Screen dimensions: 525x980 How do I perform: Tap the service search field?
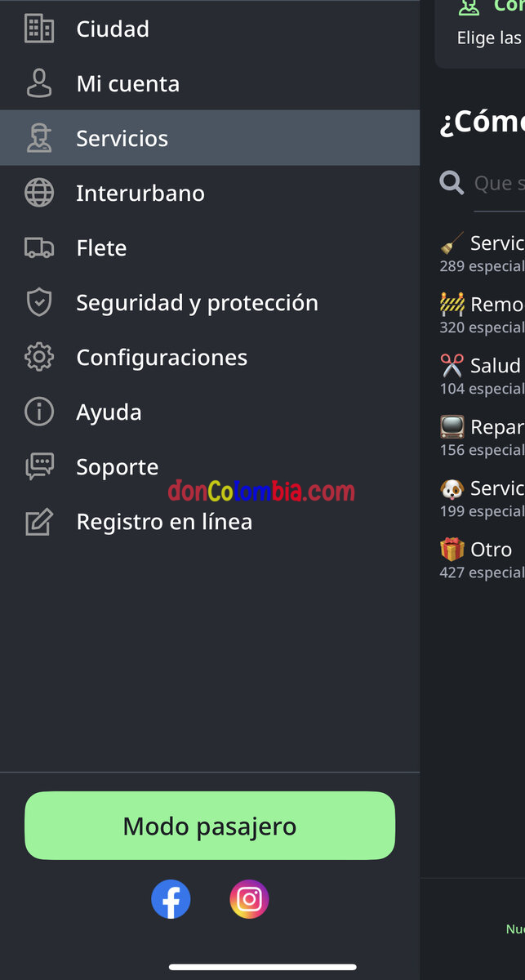click(x=498, y=183)
